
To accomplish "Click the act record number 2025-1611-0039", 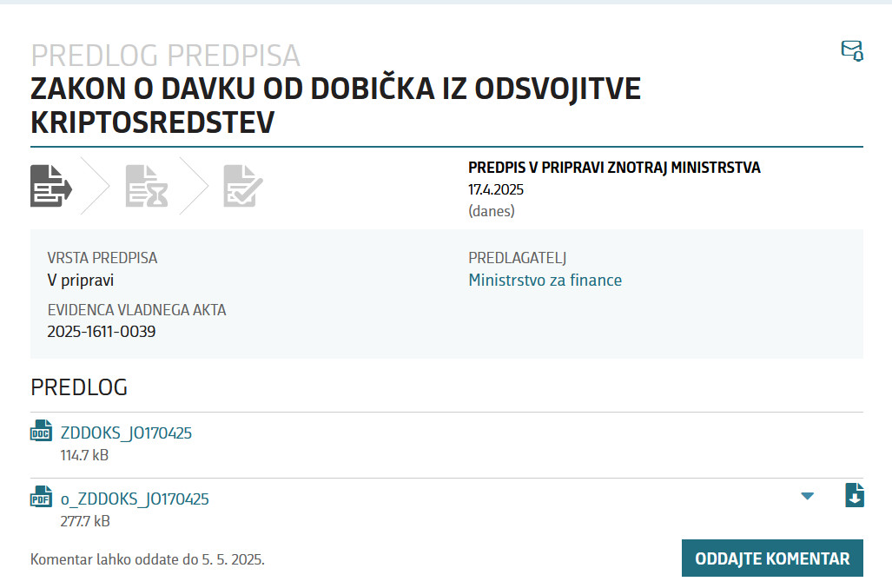I will point(102,331).
